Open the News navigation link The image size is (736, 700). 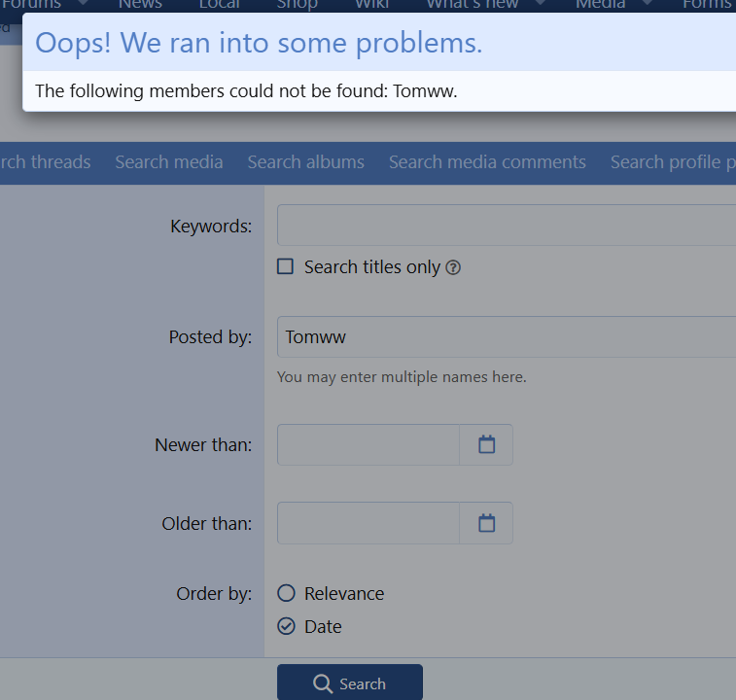click(141, 5)
